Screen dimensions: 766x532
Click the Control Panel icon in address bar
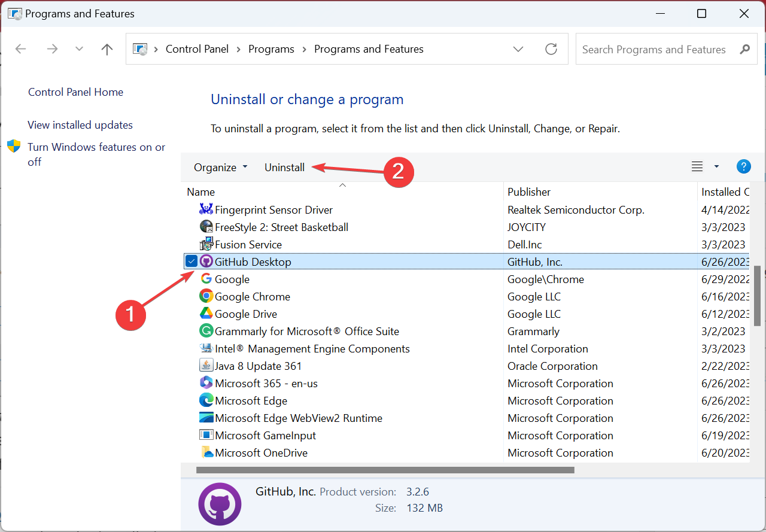click(139, 49)
